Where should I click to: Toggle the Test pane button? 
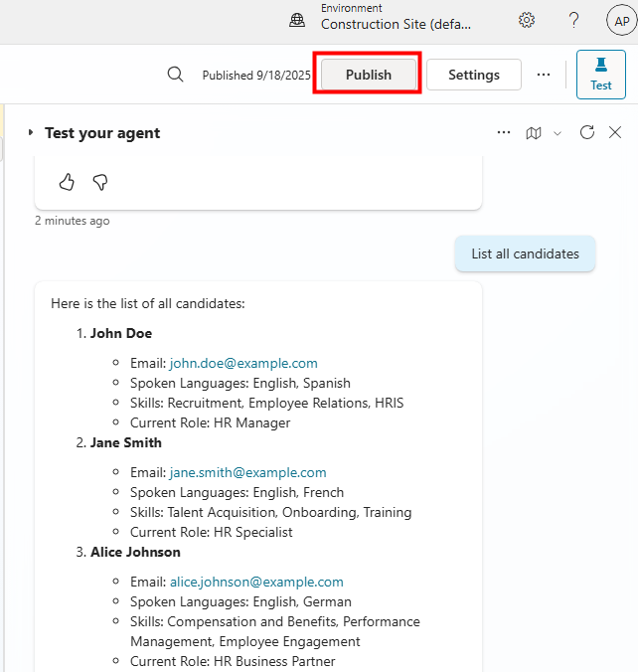[x=600, y=75]
